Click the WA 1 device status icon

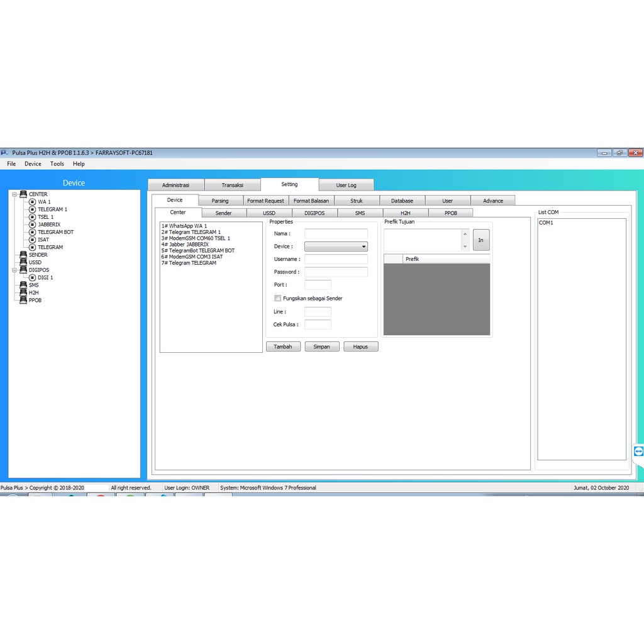pos(33,202)
